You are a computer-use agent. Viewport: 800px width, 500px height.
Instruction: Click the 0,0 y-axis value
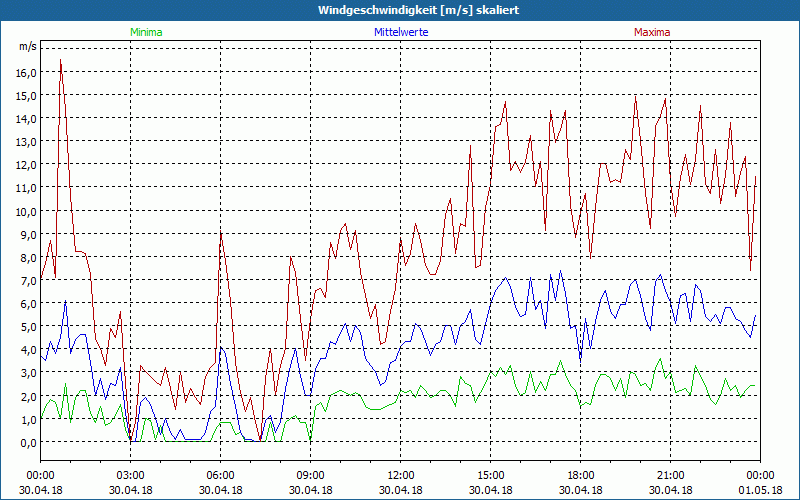(x=29, y=442)
